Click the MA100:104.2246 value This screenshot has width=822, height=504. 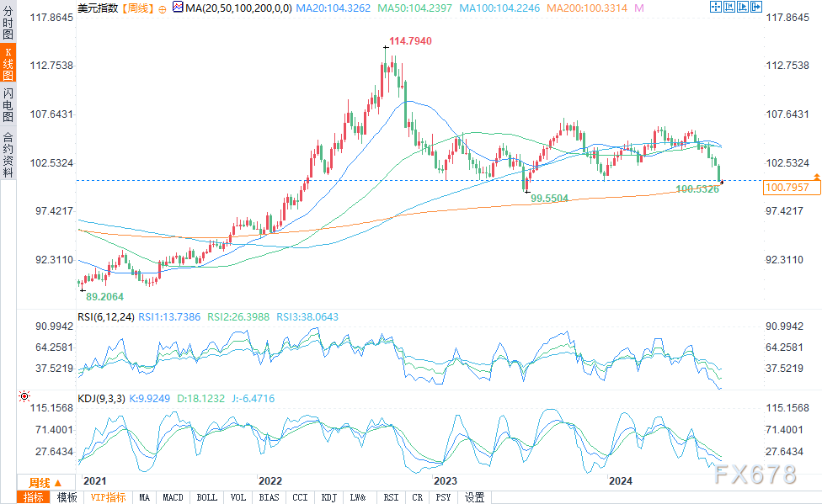[499, 8]
